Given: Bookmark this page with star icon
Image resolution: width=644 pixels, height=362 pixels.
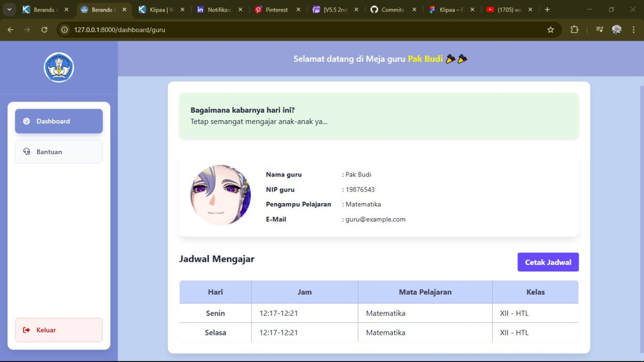Looking at the screenshot, I should click(550, 30).
